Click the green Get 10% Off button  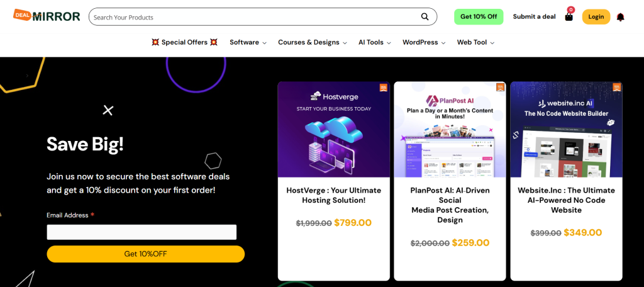point(479,17)
